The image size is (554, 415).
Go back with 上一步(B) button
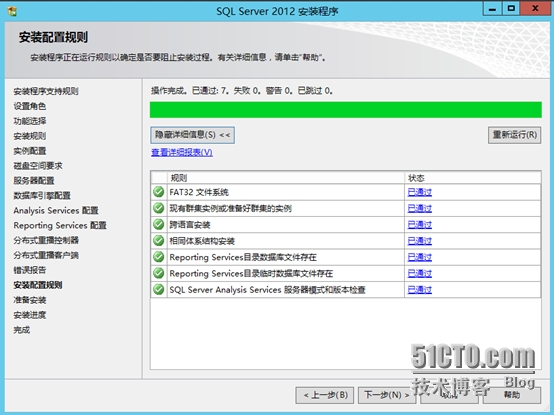click(x=325, y=395)
